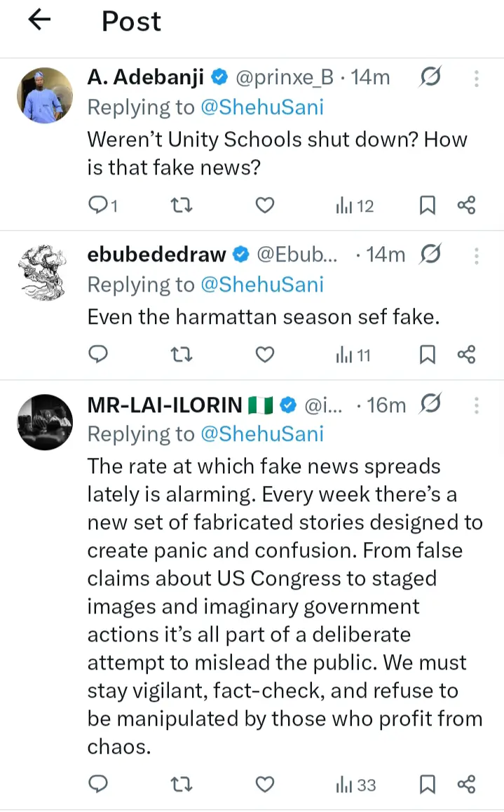Image resolution: width=504 pixels, height=812 pixels.
Task: View analytics for ebubededraw's reply
Action: 354,355
